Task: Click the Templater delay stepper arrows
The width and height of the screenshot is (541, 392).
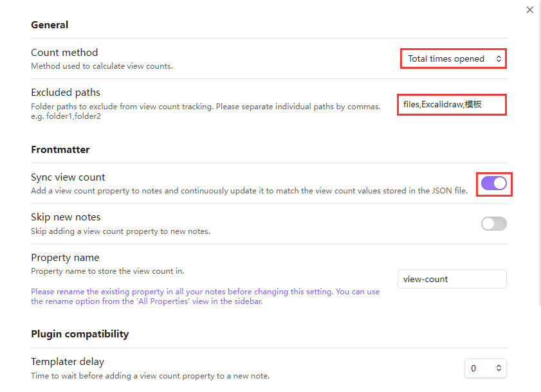Action: pos(499,368)
